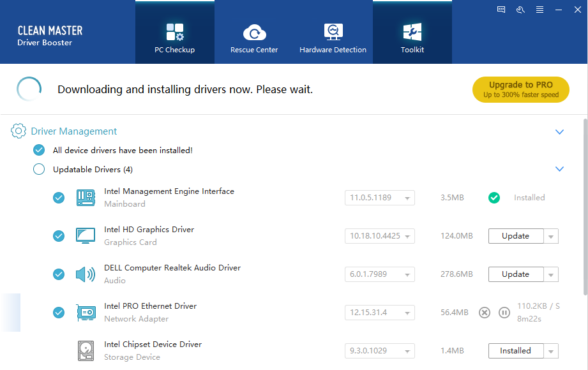588x370 pixels.
Task: Select all Updatable Drivers checkbox
Action: pos(39,169)
